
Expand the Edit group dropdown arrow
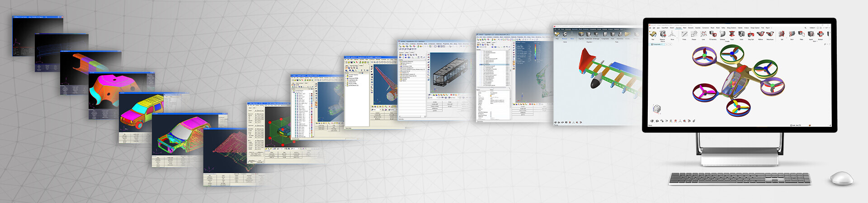(816, 41)
